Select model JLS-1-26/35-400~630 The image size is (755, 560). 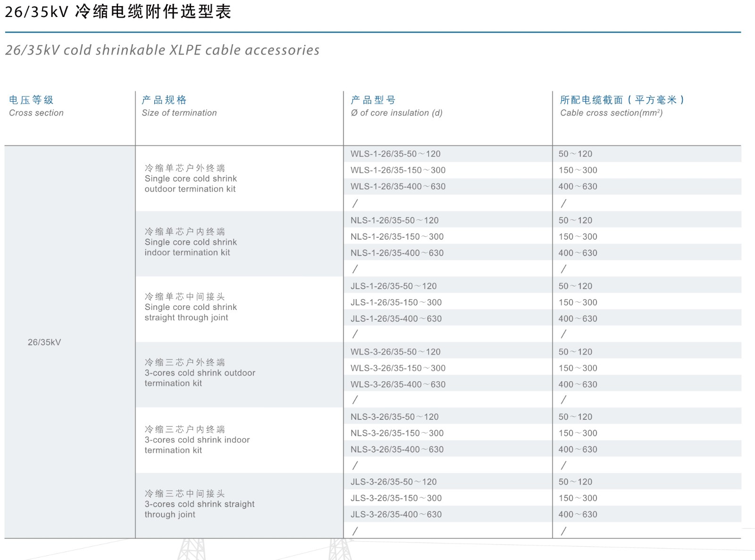[x=396, y=318]
